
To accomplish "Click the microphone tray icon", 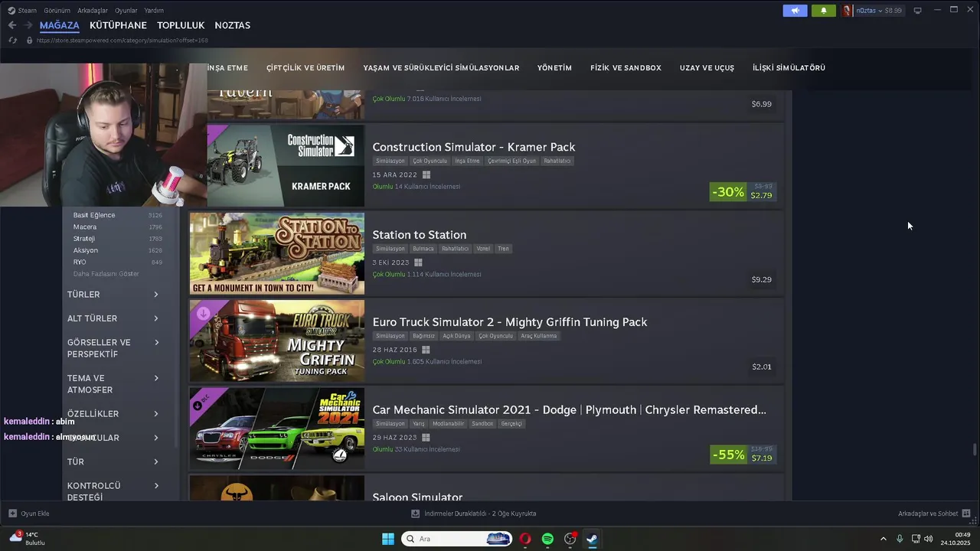I will point(900,539).
